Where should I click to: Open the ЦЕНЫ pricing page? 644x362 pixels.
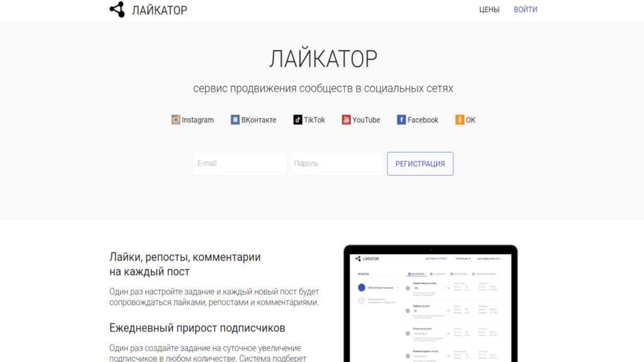click(489, 9)
